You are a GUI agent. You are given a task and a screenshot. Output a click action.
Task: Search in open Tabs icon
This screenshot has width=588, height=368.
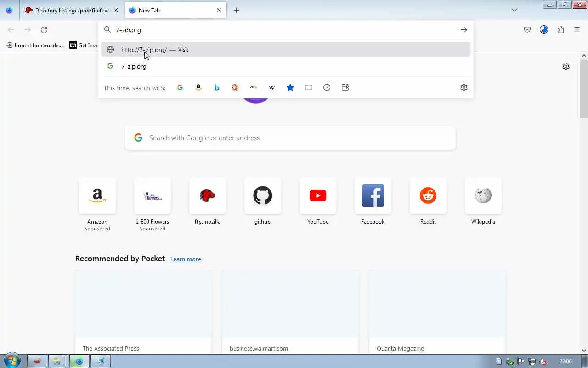click(x=309, y=87)
